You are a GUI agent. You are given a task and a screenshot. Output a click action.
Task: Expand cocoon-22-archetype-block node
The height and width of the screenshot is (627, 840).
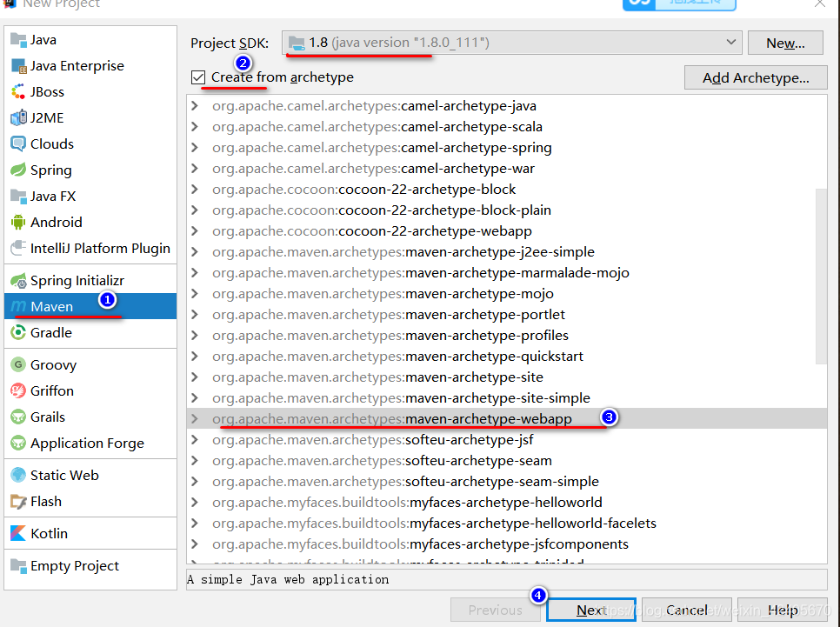pyautogui.click(x=195, y=190)
